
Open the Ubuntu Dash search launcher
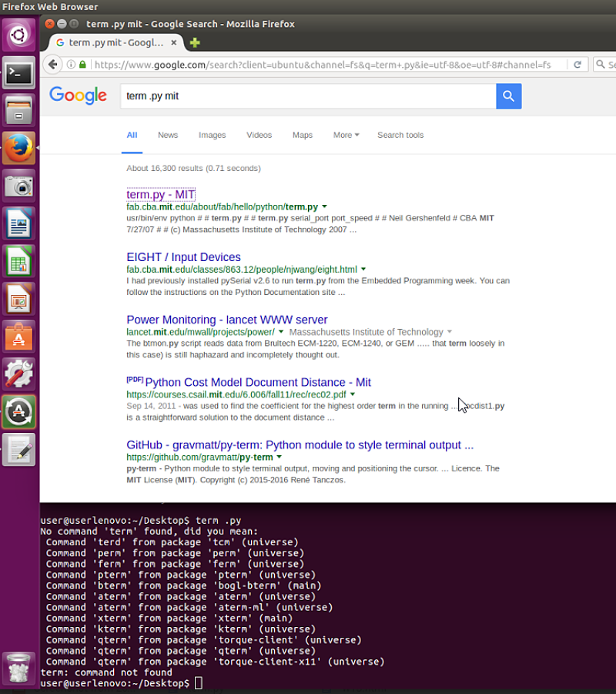pyautogui.click(x=18, y=35)
